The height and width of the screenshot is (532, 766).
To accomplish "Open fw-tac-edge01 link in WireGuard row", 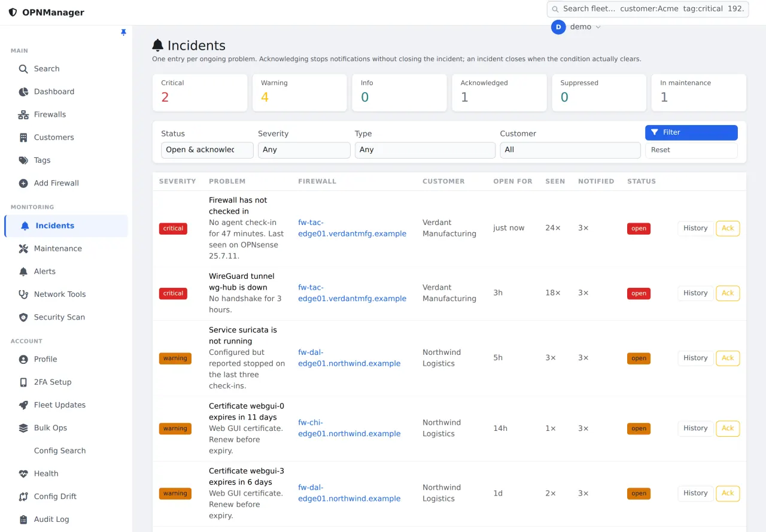I will click(352, 293).
